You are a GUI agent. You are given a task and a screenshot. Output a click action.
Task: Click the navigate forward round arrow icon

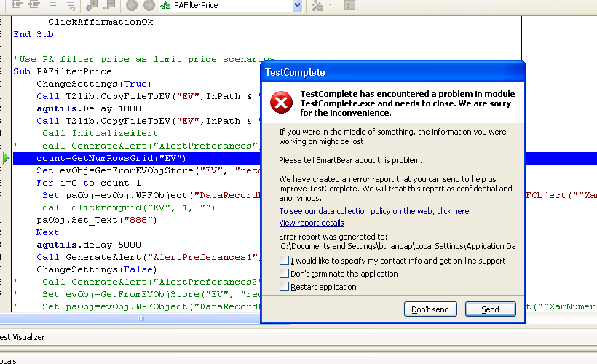click(x=148, y=5)
